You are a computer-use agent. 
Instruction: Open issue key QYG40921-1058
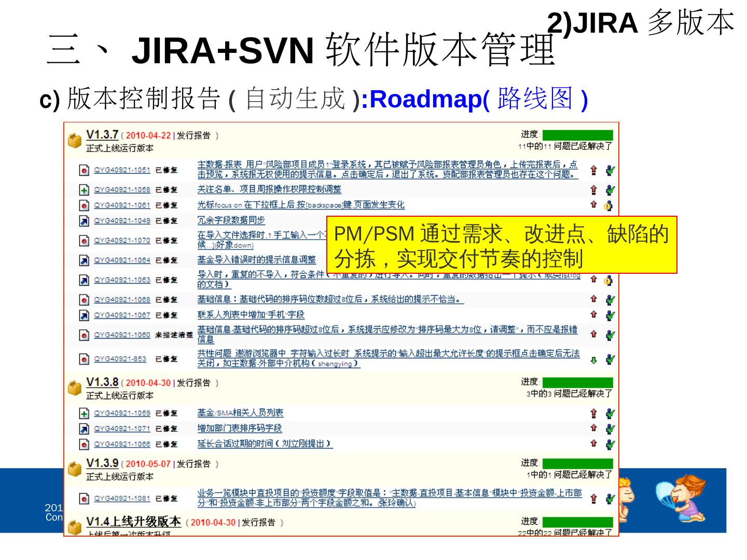click(x=122, y=190)
